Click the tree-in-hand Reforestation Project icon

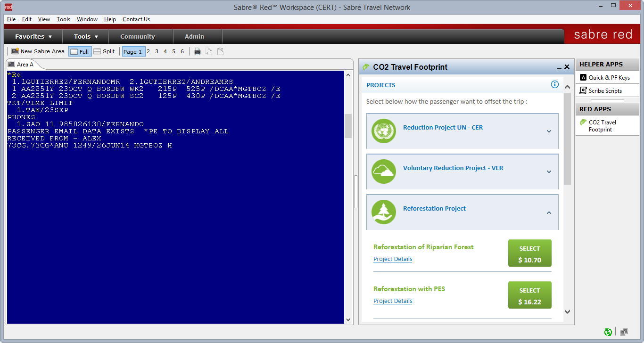coord(383,212)
